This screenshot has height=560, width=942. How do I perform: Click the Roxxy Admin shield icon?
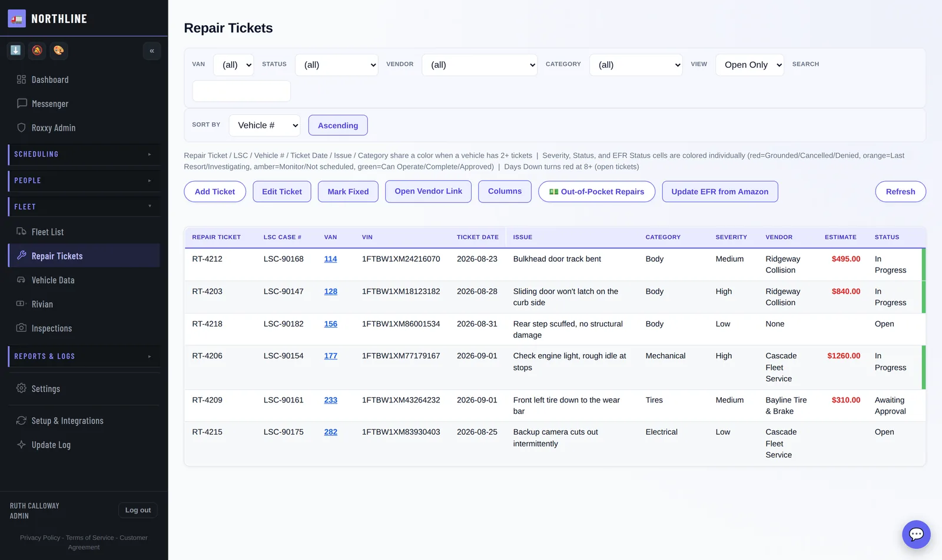[x=21, y=128]
